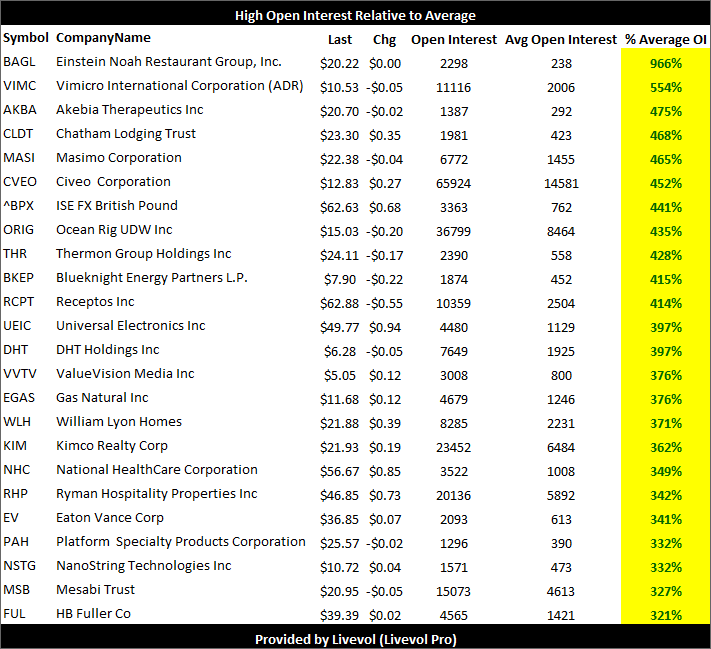Image resolution: width=711 pixels, height=649 pixels.
Task: Click DHT Holdings Inc name
Action: point(108,350)
